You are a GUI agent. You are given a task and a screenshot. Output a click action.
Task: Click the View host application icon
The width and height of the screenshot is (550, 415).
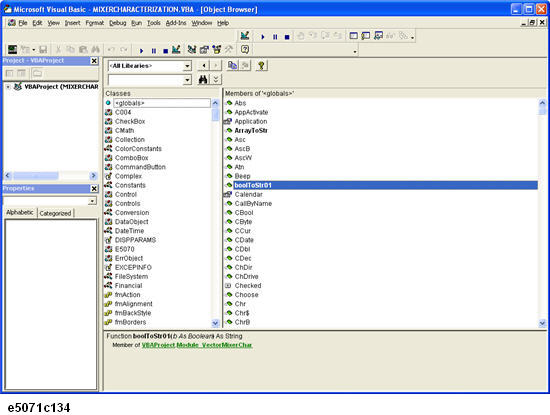12,49
